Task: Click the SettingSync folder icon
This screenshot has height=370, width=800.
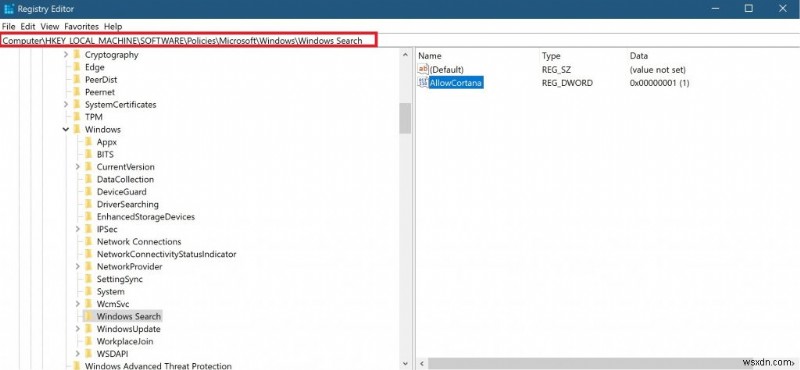Action: (89, 279)
